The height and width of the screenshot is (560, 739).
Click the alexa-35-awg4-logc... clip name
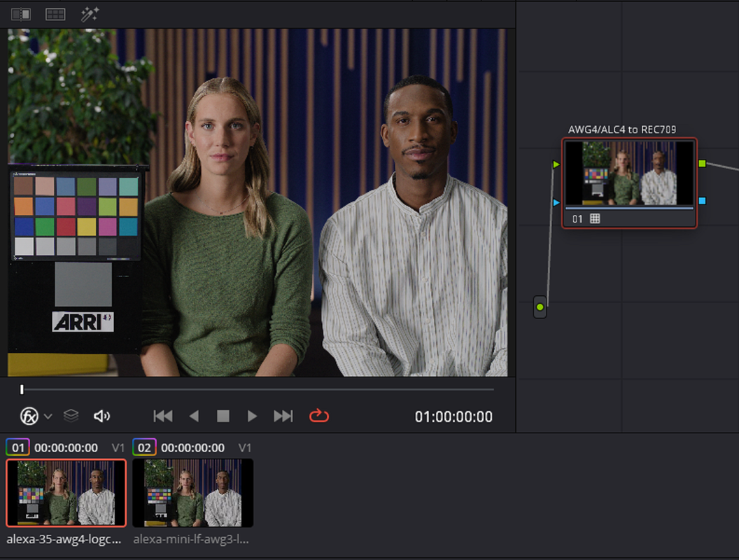click(x=64, y=539)
